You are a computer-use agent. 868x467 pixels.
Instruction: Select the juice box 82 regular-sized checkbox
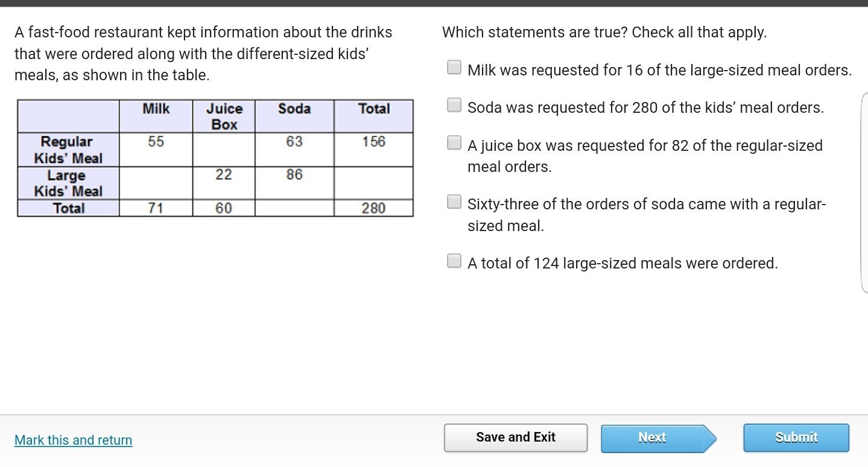(454, 143)
